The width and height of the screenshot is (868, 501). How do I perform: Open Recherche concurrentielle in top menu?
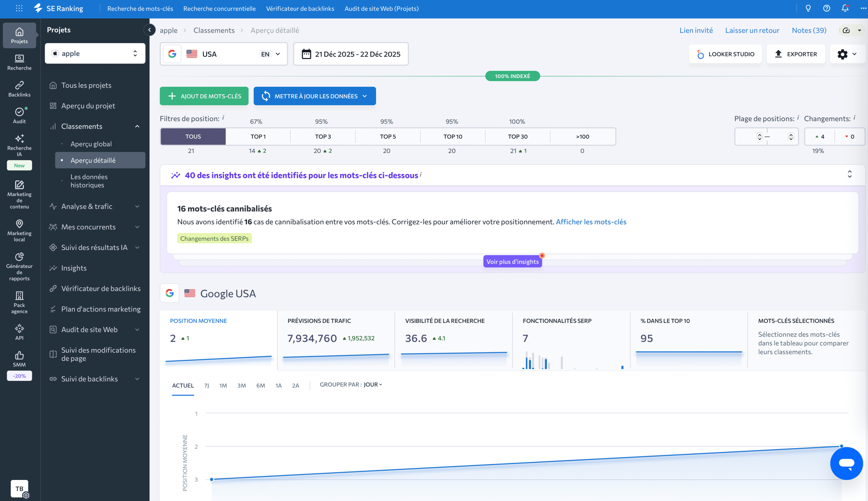coord(219,8)
